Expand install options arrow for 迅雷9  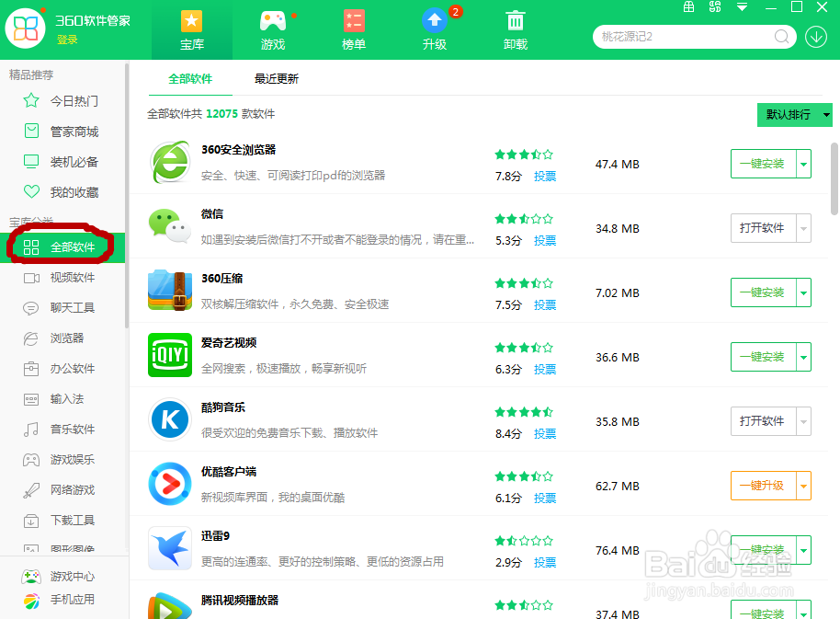coord(803,550)
